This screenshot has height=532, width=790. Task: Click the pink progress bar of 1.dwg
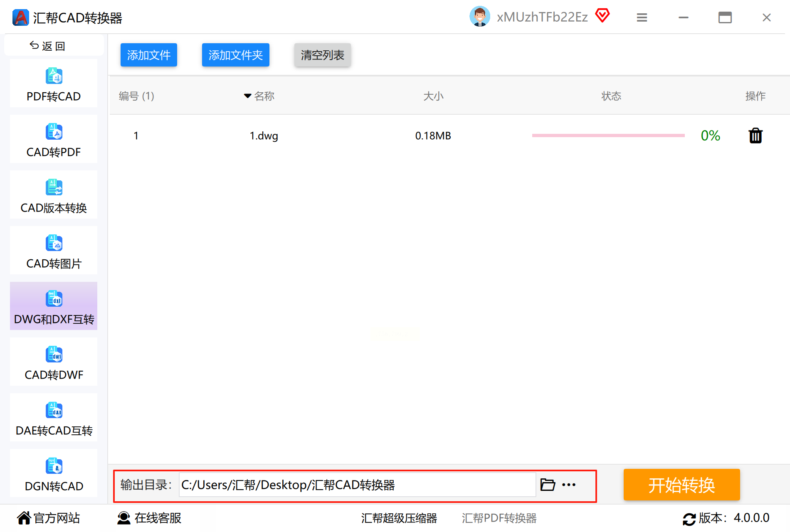pyautogui.click(x=608, y=135)
